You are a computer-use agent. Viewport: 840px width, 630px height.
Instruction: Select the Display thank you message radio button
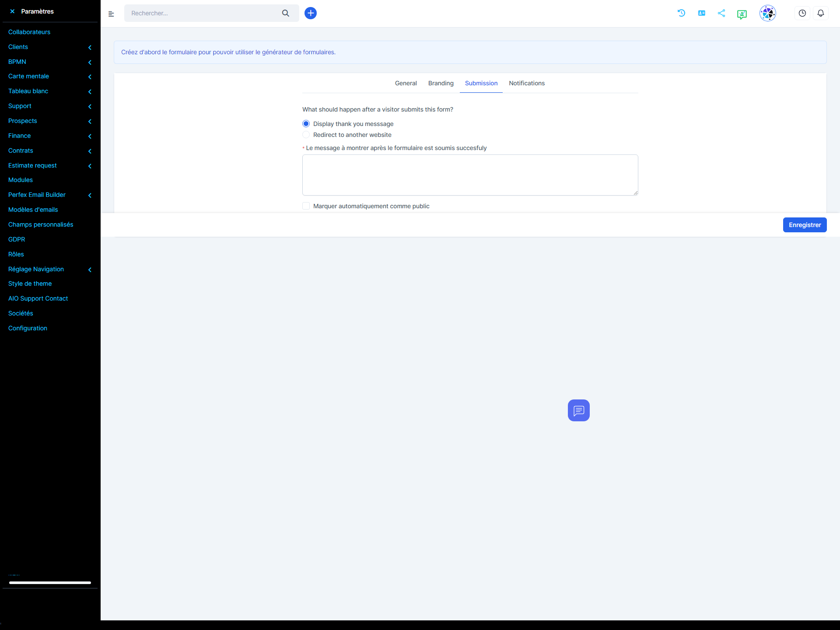[306, 124]
